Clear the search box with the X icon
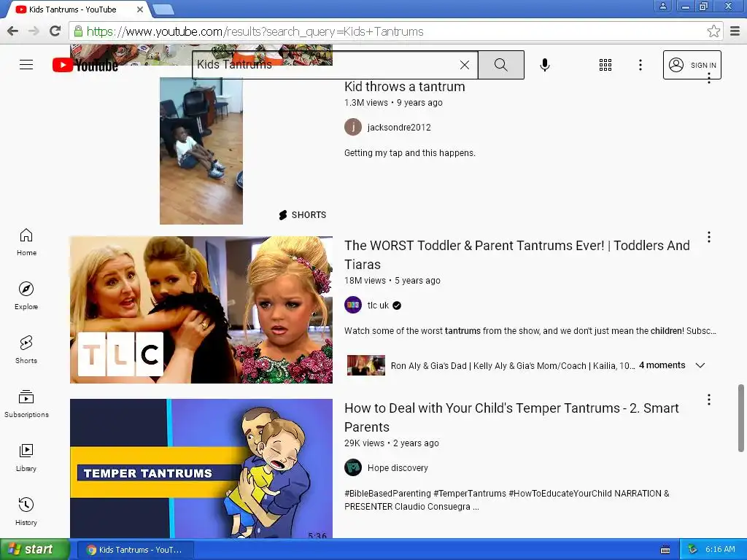This screenshot has width=747, height=560. pyautogui.click(x=465, y=65)
